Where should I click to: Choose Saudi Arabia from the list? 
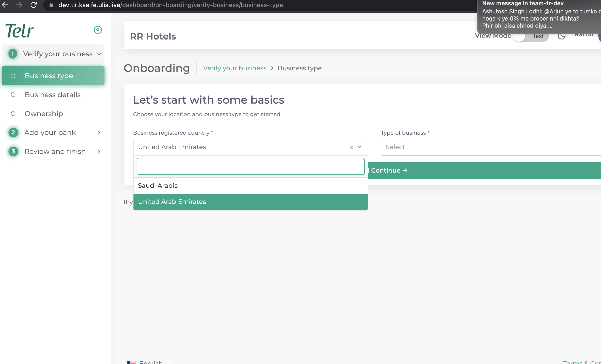pyautogui.click(x=250, y=186)
